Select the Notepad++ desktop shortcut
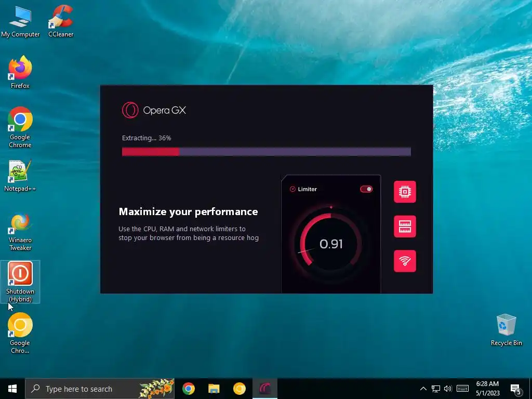Viewport: 532px width, 399px height. point(20,176)
